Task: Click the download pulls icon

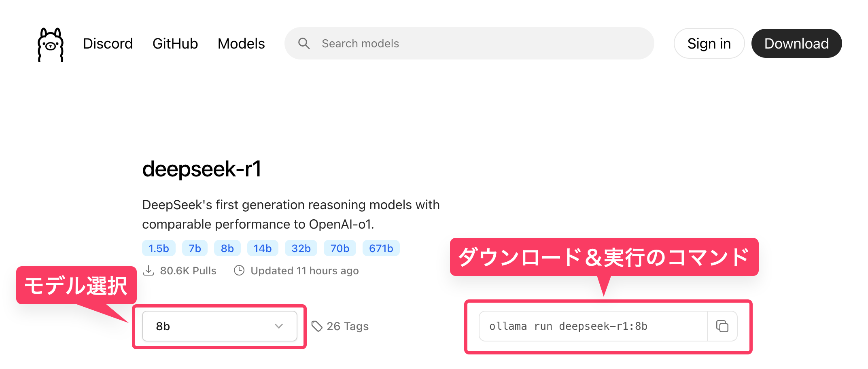Action: click(149, 271)
